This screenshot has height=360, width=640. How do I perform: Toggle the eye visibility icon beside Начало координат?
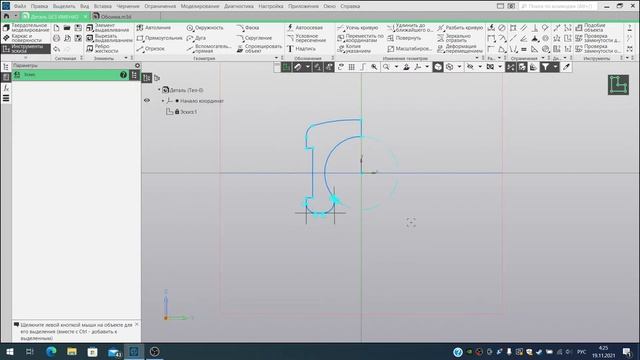click(147, 100)
